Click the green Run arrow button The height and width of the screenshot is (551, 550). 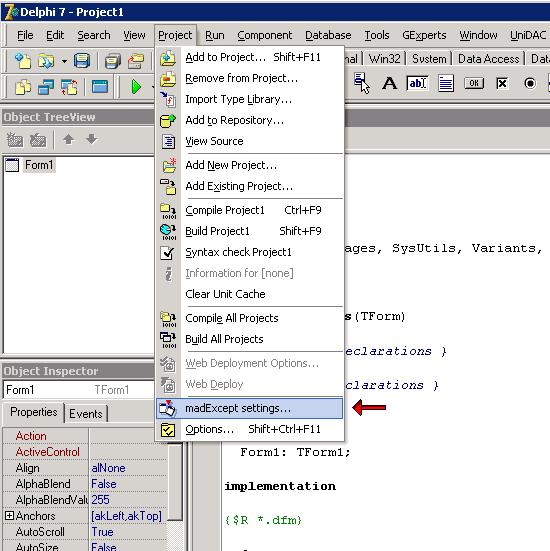[136, 87]
